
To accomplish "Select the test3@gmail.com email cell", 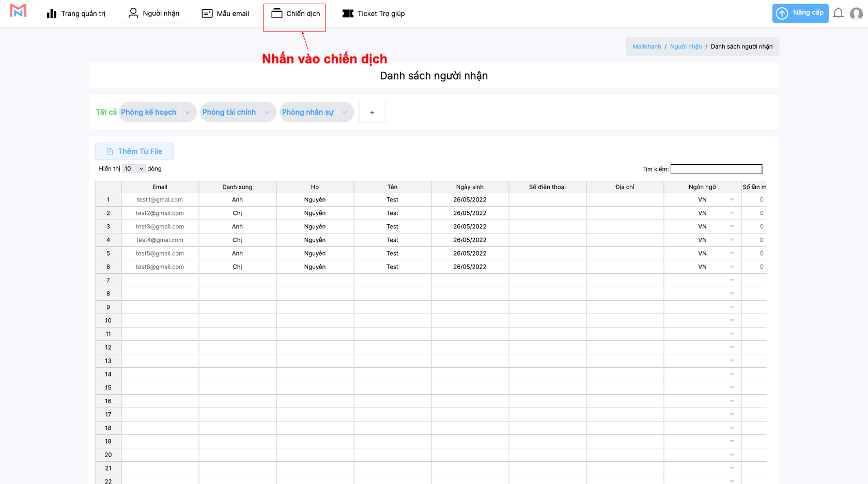I will pos(160,227).
